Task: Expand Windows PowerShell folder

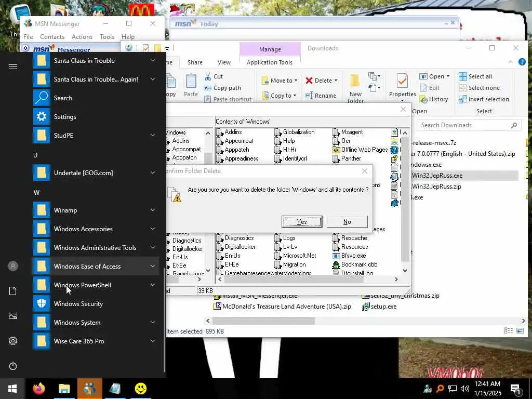Action: pyautogui.click(x=153, y=285)
